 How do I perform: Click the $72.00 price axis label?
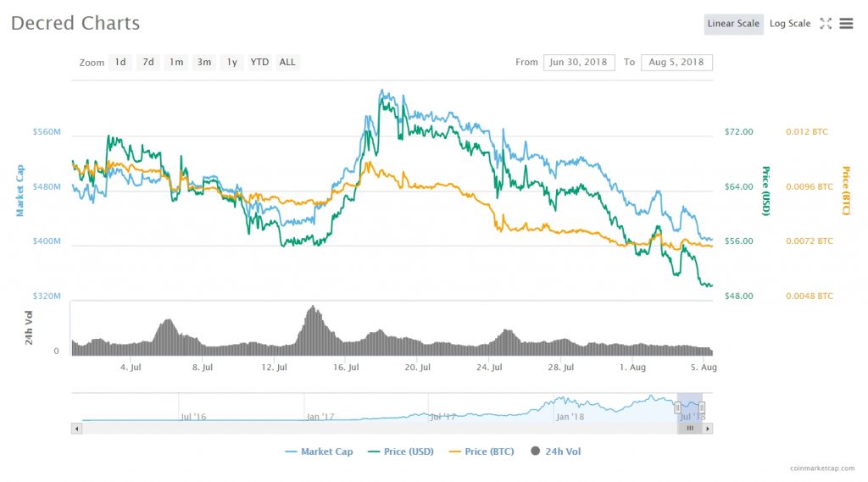(739, 131)
